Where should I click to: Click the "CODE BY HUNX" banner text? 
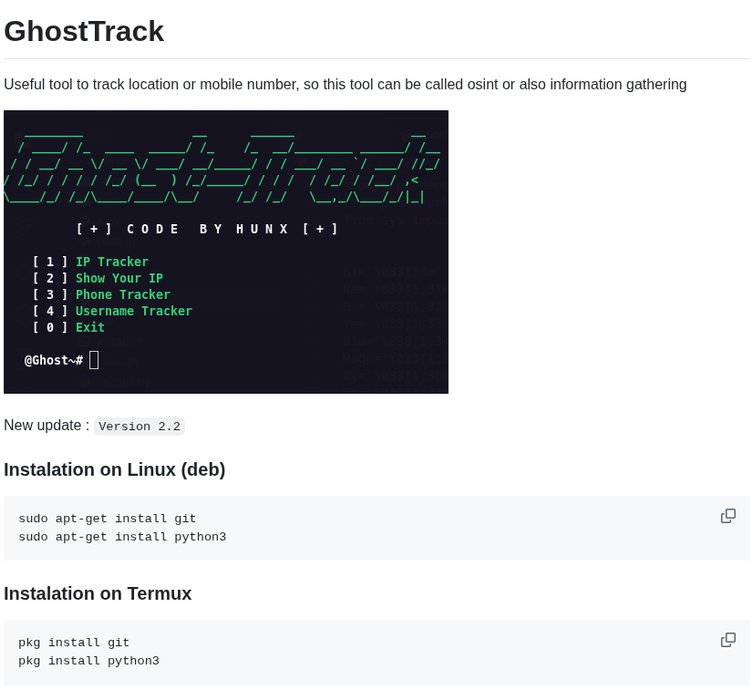(x=207, y=229)
